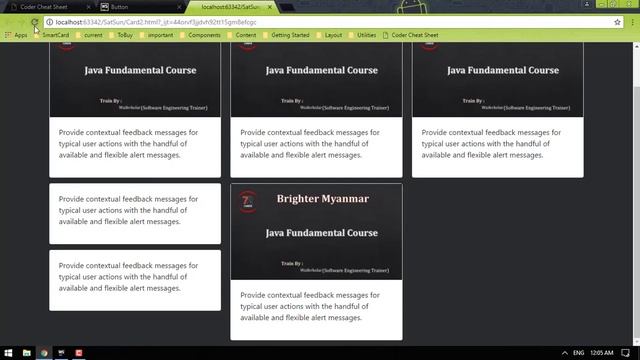The image size is (640, 360).
Task: Click the Chrome icon on the taskbar
Action: pos(44,353)
